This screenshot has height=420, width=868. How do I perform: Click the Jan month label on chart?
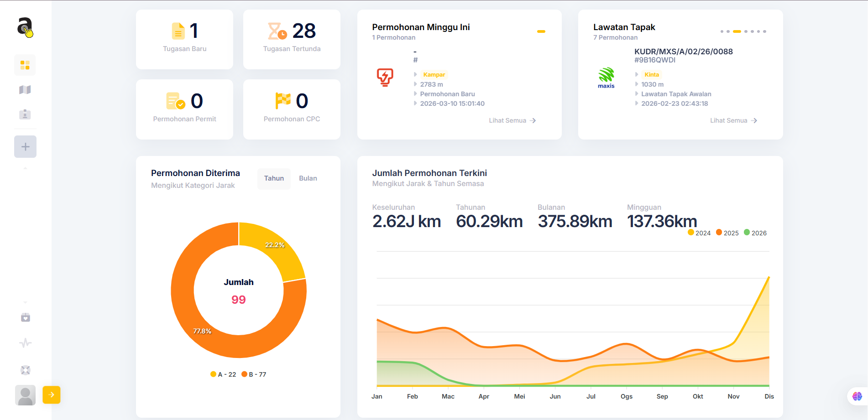pyautogui.click(x=377, y=396)
